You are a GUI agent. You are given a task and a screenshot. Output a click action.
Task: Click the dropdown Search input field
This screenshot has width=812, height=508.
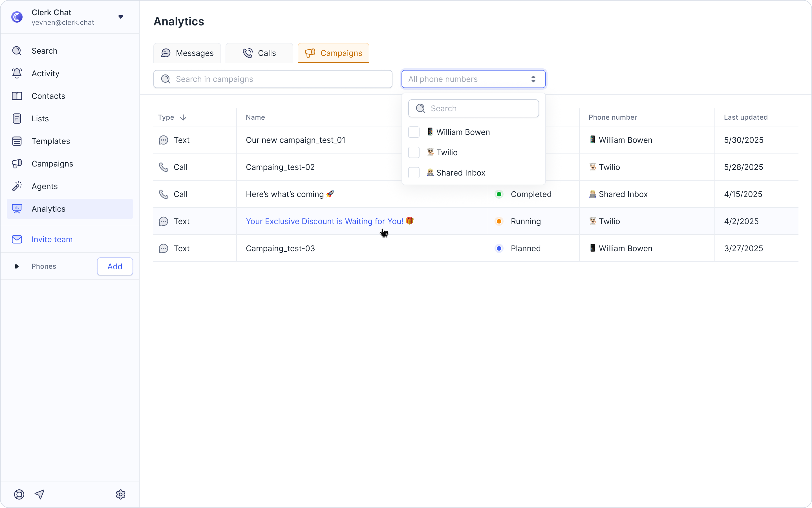(x=473, y=108)
